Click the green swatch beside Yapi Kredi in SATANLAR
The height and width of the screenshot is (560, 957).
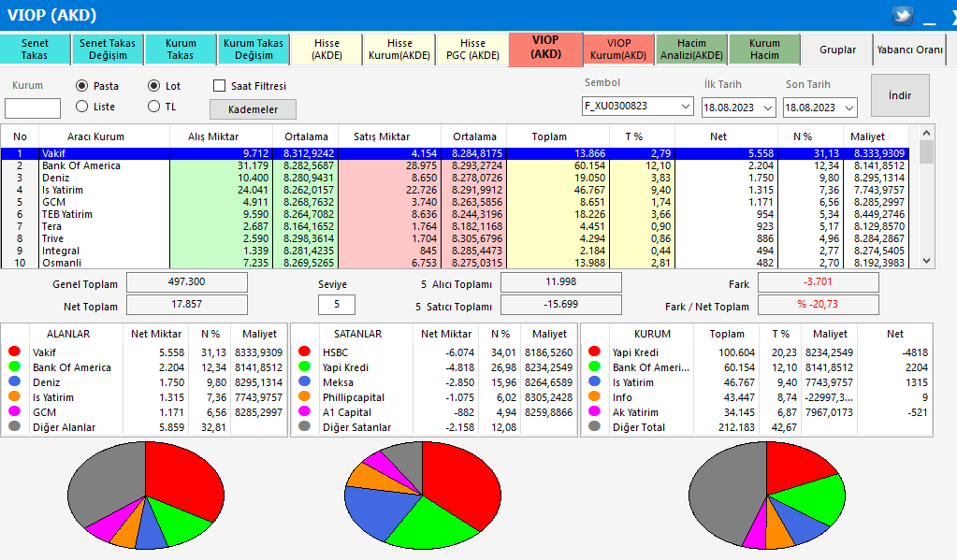305,366
